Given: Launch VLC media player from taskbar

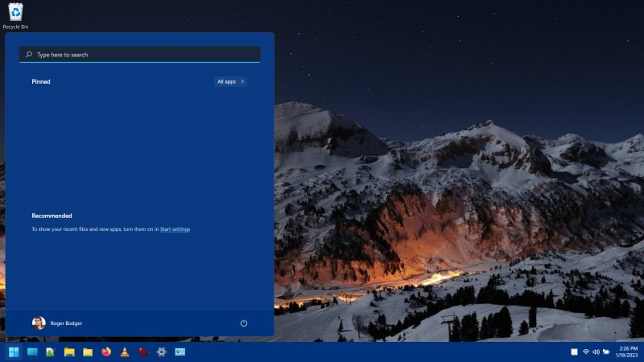Looking at the screenshot, I should [125, 352].
